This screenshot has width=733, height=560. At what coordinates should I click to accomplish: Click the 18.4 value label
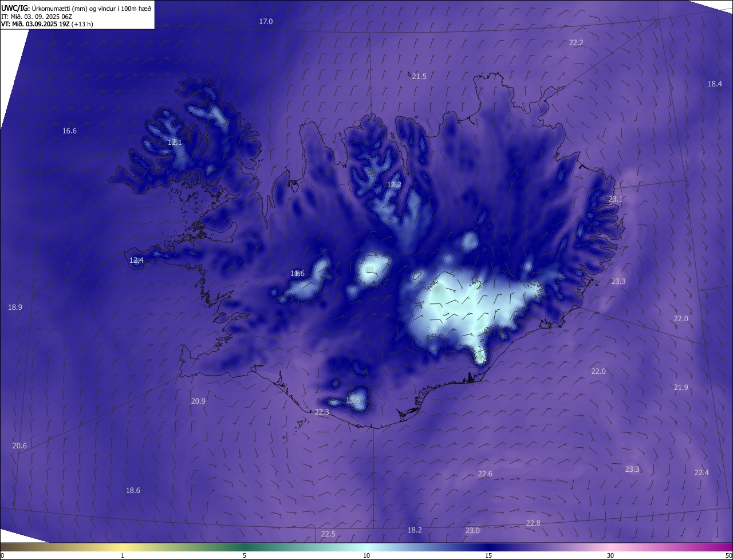coord(715,84)
